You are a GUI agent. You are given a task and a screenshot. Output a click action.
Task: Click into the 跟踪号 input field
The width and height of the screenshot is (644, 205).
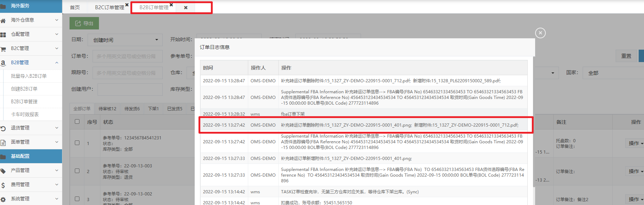tap(128, 73)
